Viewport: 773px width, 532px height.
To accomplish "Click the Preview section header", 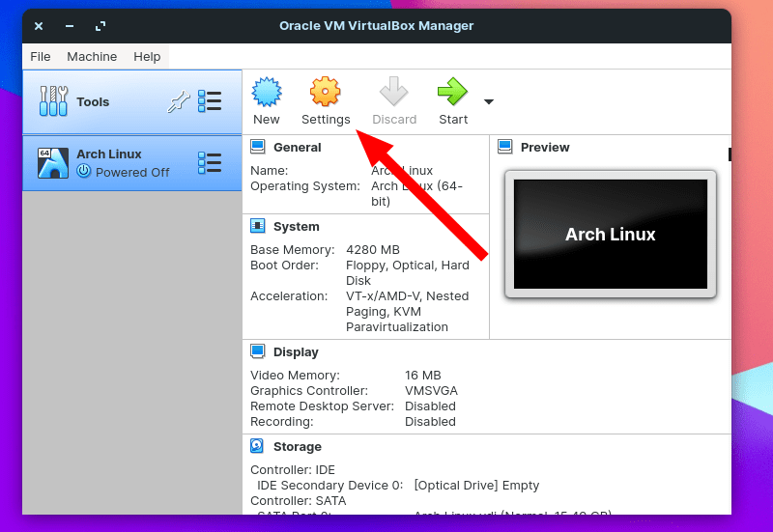I will [x=544, y=148].
